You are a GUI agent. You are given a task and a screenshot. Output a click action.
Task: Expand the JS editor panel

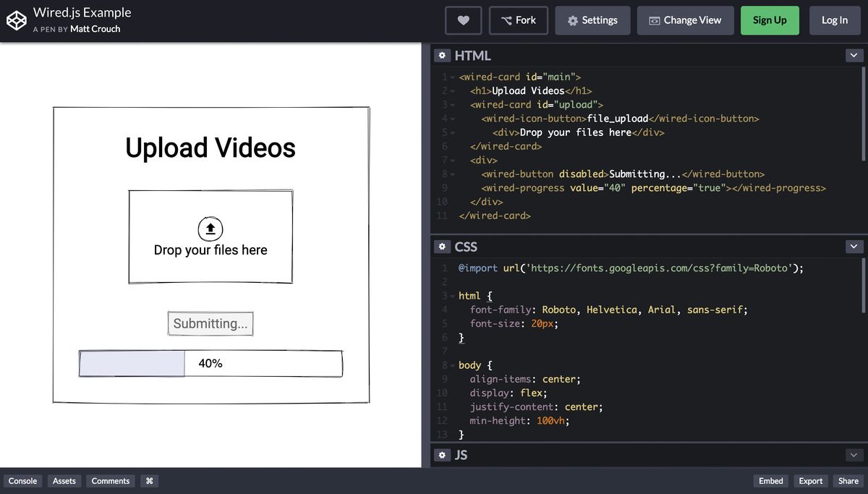tap(854, 455)
